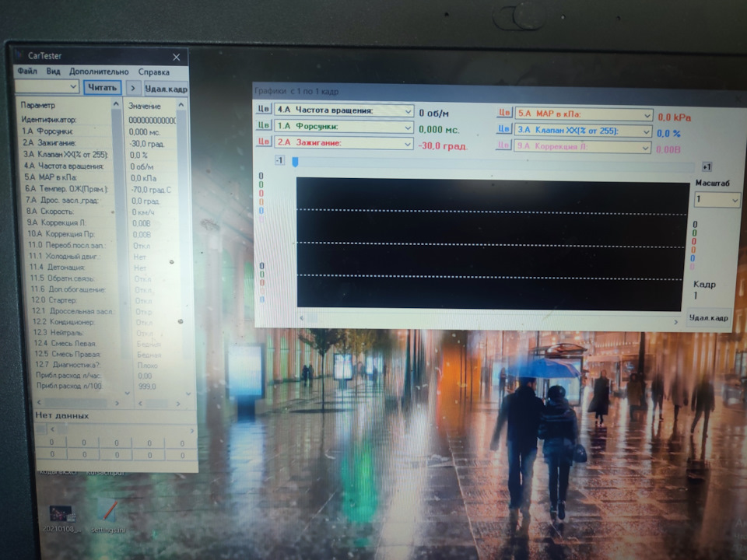This screenshot has width=747, height=560.
Task: Open the 20210108 desktop file icon
Action: tap(62, 518)
